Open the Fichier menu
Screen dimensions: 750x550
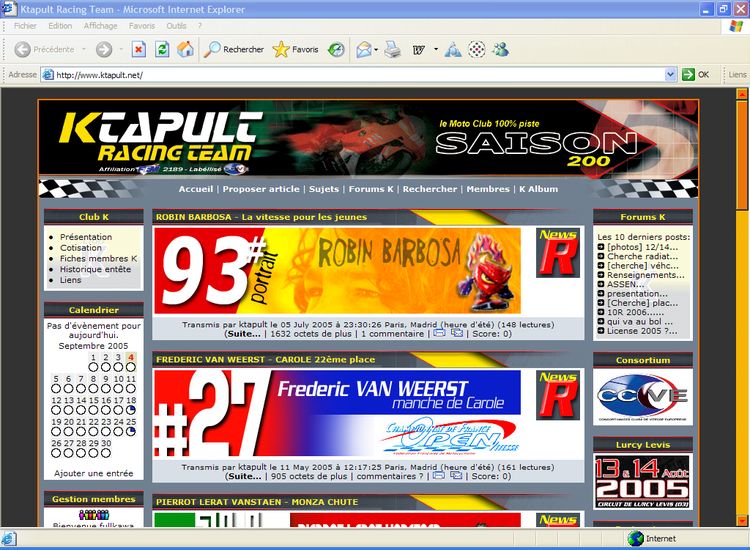pyautogui.click(x=25, y=26)
